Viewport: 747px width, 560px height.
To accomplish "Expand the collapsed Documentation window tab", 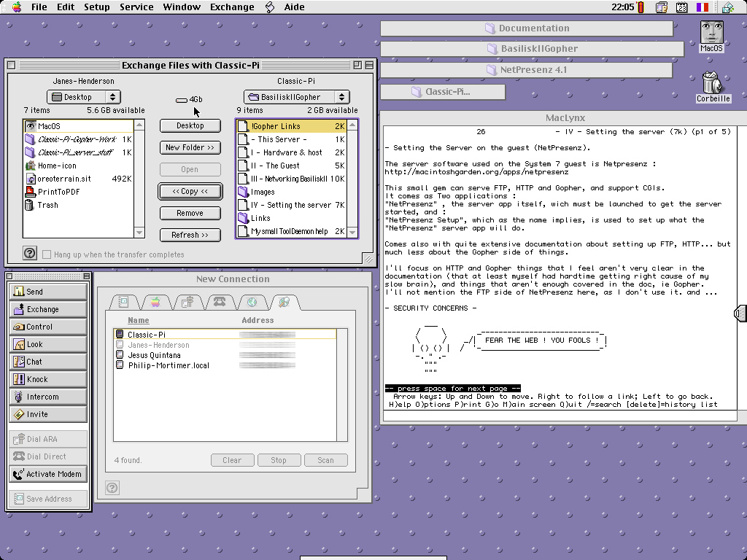I will [x=527, y=28].
